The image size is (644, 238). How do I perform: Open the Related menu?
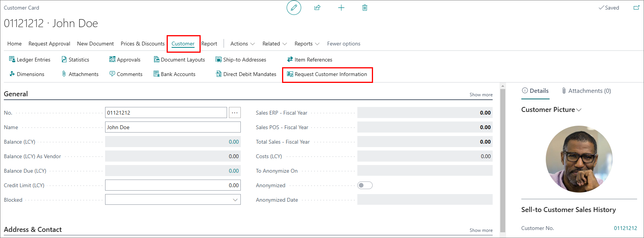tap(274, 44)
